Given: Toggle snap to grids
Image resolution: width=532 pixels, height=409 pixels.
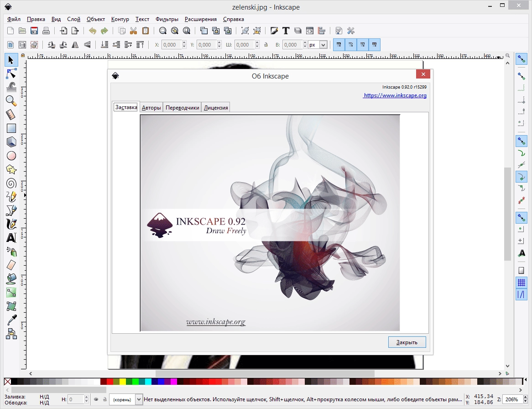Looking at the screenshot, I should click(522, 283).
